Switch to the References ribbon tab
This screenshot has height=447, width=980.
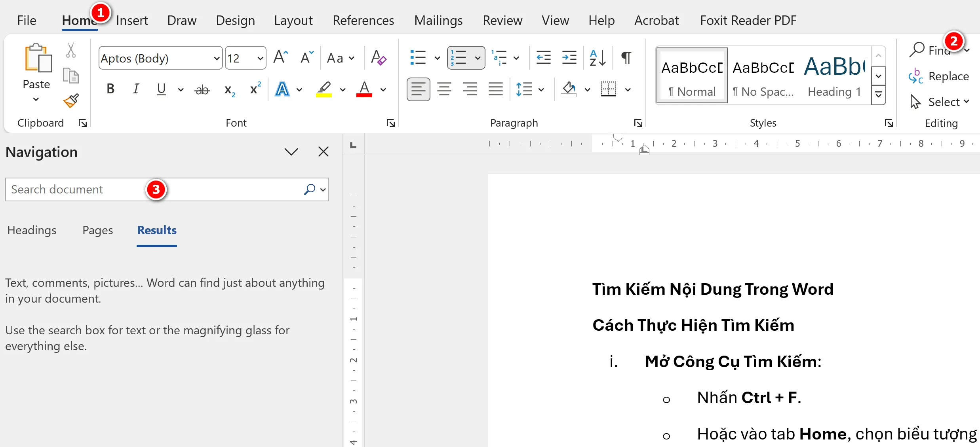[x=363, y=20]
